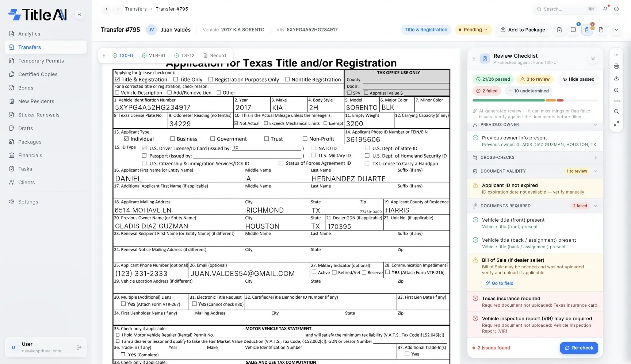This screenshot has height=364, width=631.
Task: Check the Exceeds Mechanical Limits box
Action: point(266,123)
